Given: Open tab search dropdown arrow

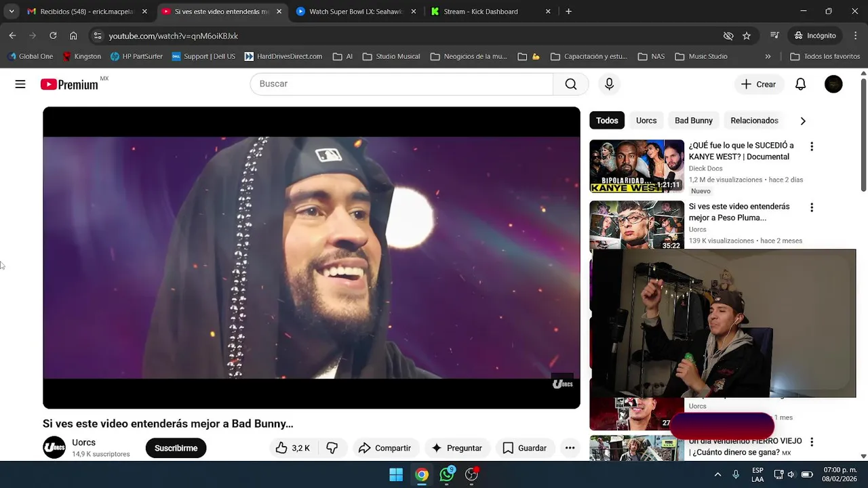Looking at the screenshot, I should point(12,12).
